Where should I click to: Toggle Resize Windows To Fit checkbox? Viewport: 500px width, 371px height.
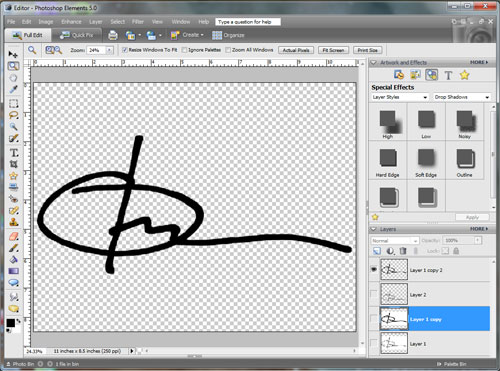[125, 50]
